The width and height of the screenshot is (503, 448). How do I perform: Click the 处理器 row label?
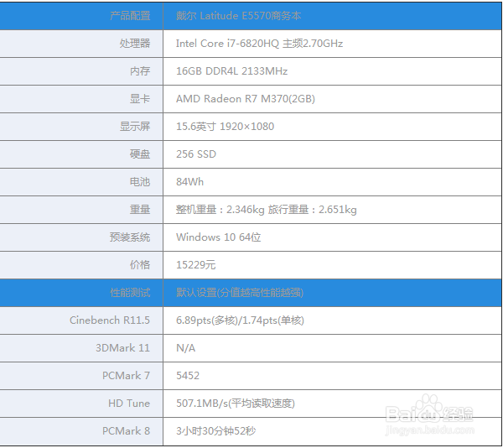click(x=135, y=44)
